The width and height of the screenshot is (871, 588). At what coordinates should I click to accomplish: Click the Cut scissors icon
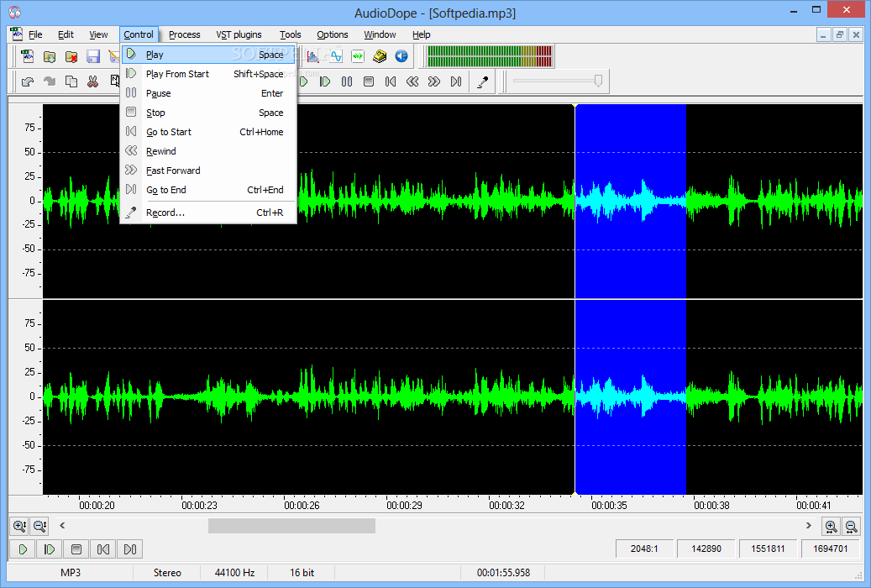click(92, 81)
